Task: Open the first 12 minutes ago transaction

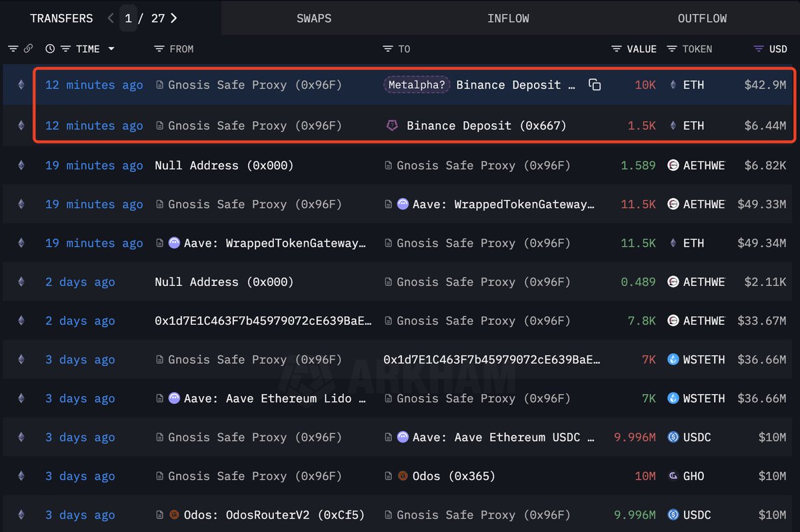Action: coord(94,85)
